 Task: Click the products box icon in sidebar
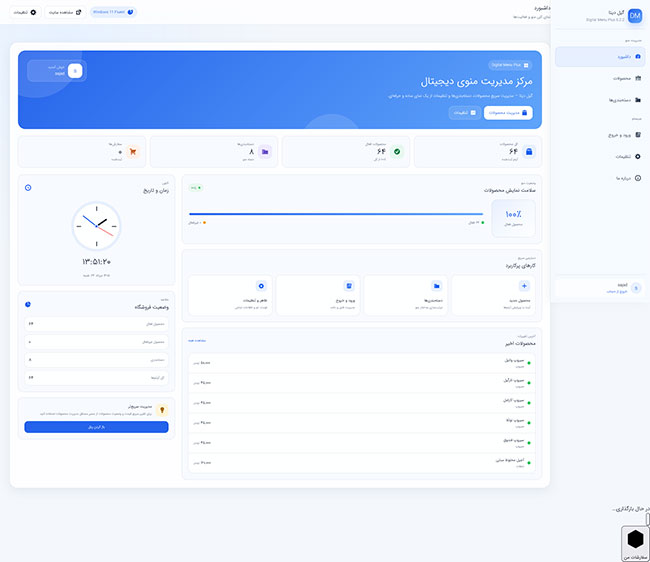pyautogui.click(x=638, y=78)
